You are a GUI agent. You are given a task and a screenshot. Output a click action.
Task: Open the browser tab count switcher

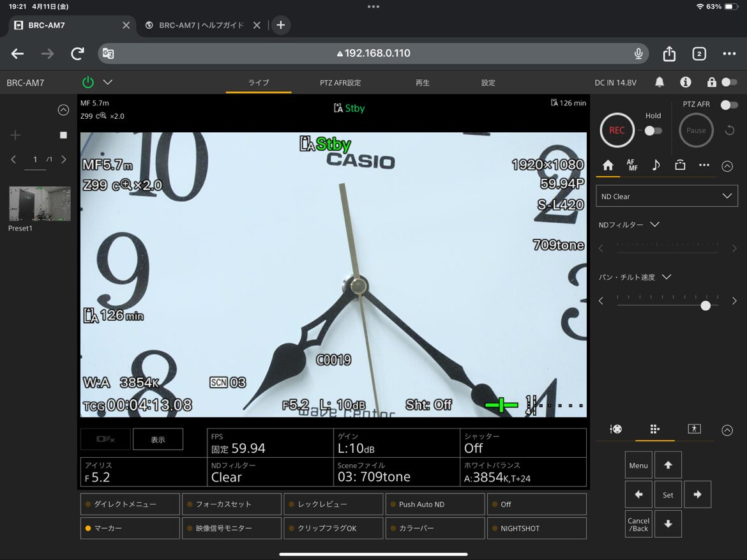point(699,54)
